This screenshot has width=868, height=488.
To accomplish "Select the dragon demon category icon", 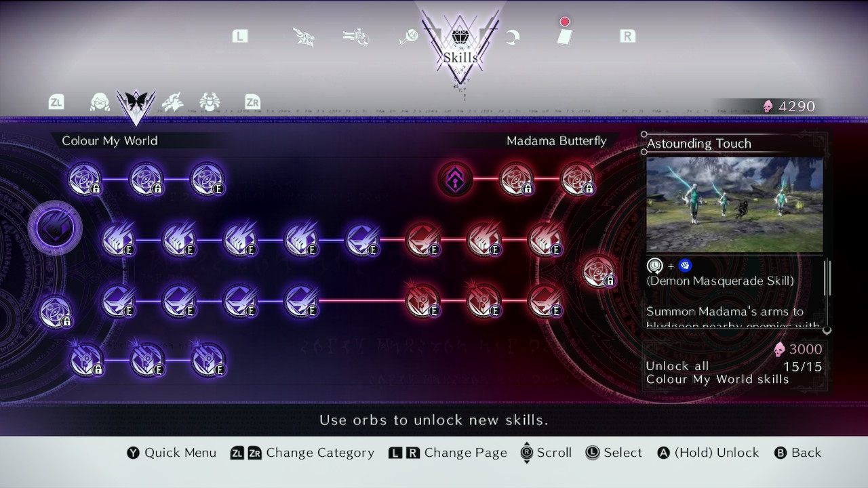I will click(172, 102).
